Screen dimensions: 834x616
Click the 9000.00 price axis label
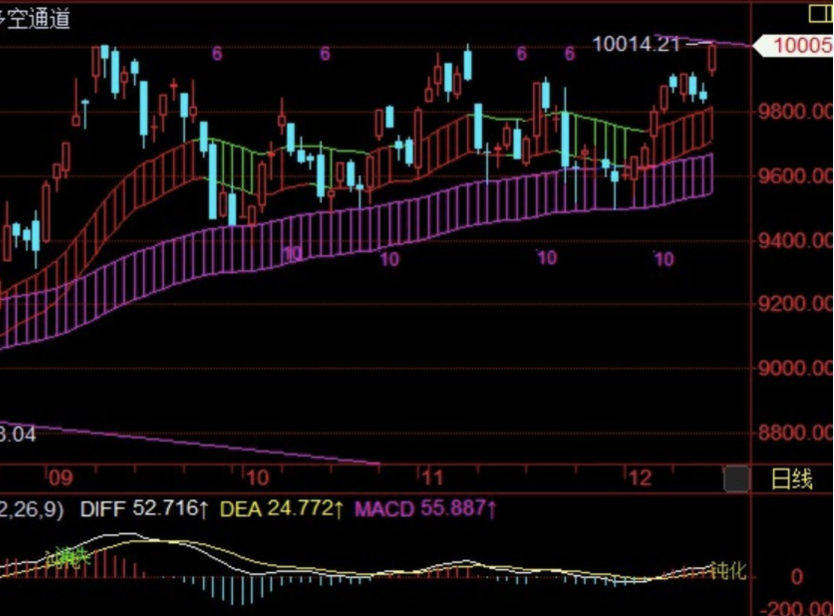pyautogui.click(x=796, y=368)
